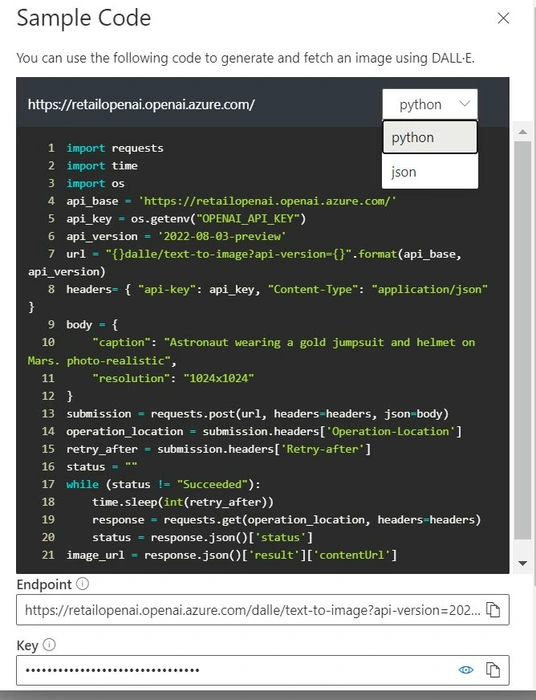Click time.sleep call on line 18
This screenshot has width=536, height=700.
pyautogui.click(x=183, y=502)
